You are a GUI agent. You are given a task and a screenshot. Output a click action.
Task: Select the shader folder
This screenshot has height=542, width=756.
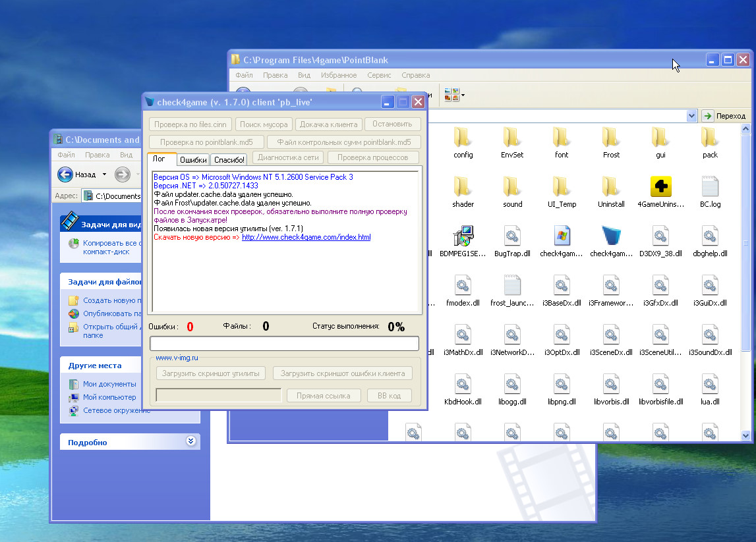coord(463,192)
